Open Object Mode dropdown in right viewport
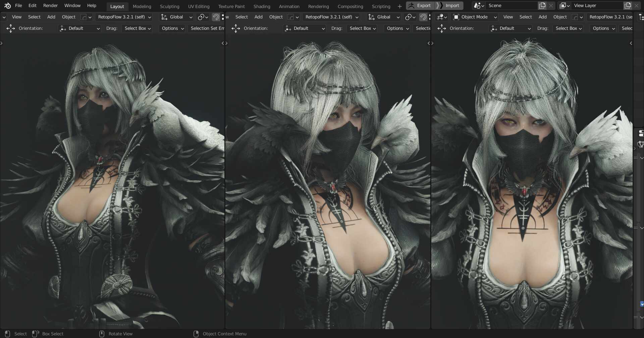This screenshot has height=338, width=644. point(474,17)
